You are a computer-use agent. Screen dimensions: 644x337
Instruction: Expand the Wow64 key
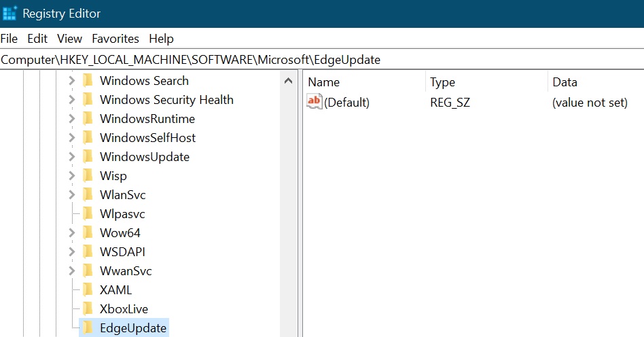[x=72, y=233]
